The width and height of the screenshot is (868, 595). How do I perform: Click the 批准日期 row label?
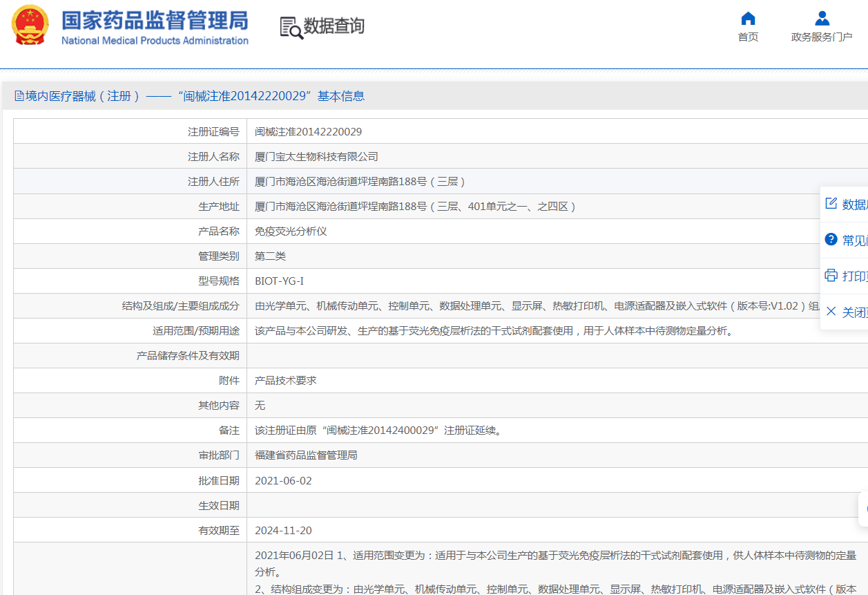pyautogui.click(x=219, y=480)
